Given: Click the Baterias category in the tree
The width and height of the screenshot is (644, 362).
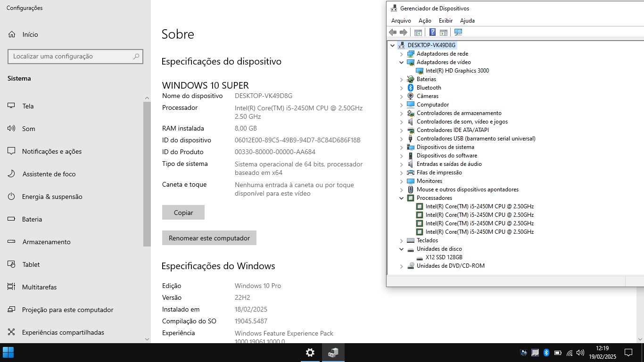Looking at the screenshot, I should 426,79.
